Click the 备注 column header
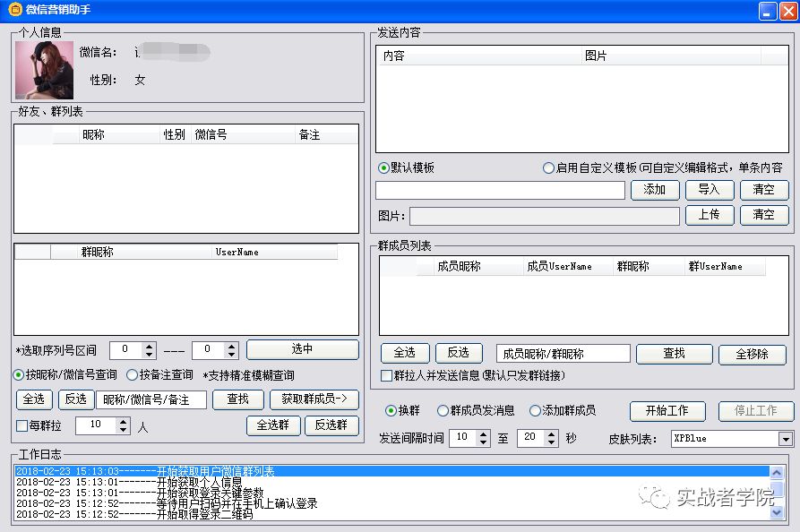 click(326, 134)
